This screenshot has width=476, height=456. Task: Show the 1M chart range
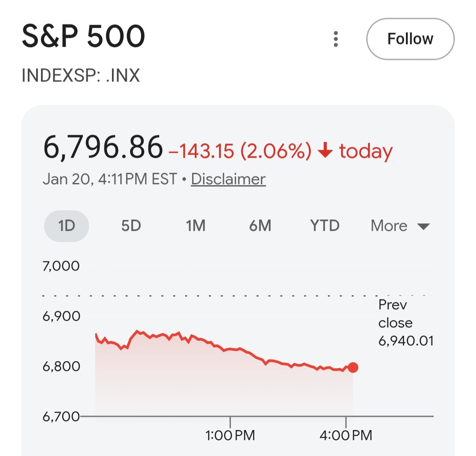click(x=196, y=226)
